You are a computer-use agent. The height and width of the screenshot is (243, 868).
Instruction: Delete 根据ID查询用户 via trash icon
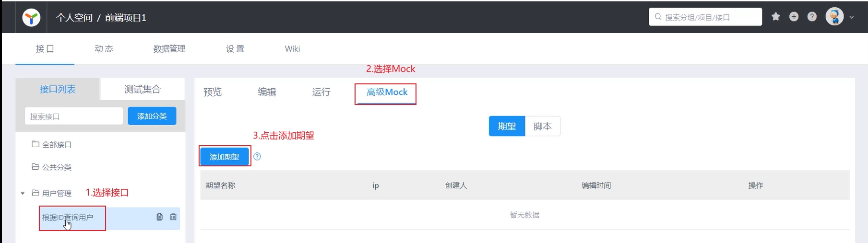173,217
